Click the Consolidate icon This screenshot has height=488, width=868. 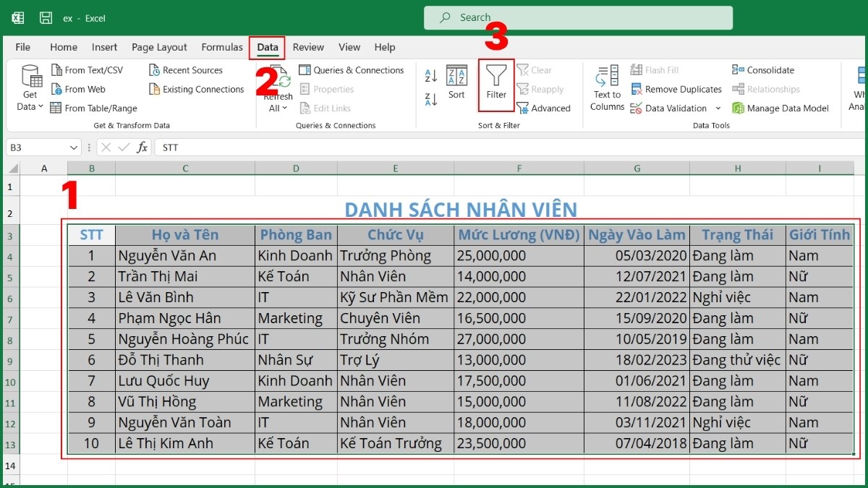click(762, 69)
